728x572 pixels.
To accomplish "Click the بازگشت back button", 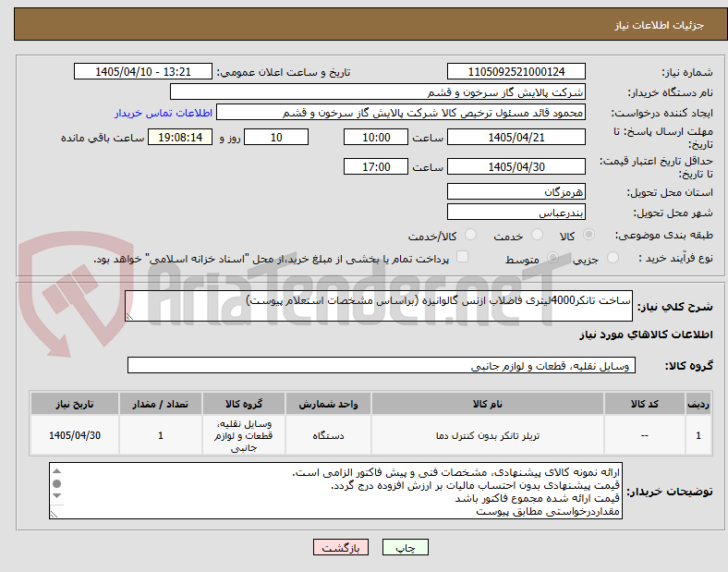I will coord(341,547).
